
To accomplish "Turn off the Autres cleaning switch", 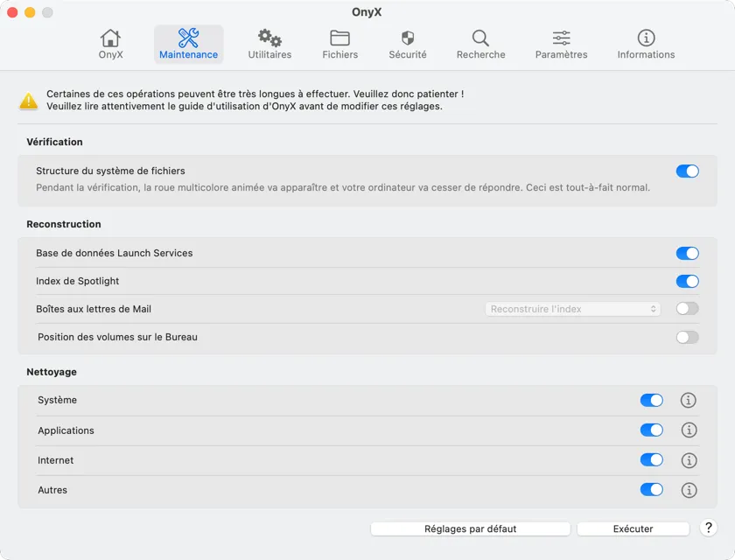I will coord(652,490).
